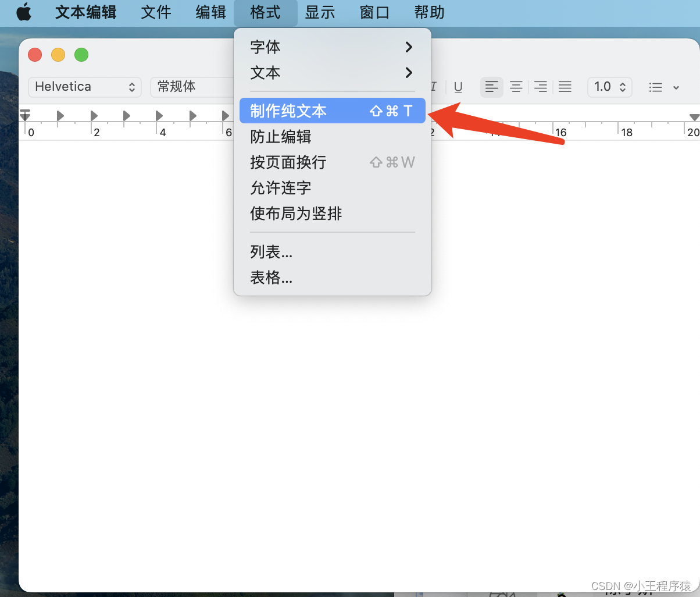Select the 防止编辑 menu item
The width and height of the screenshot is (700, 597).
click(x=332, y=137)
